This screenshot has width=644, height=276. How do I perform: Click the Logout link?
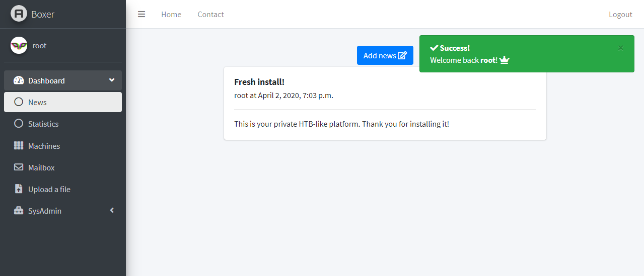pyautogui.click(x=620, y=14)
